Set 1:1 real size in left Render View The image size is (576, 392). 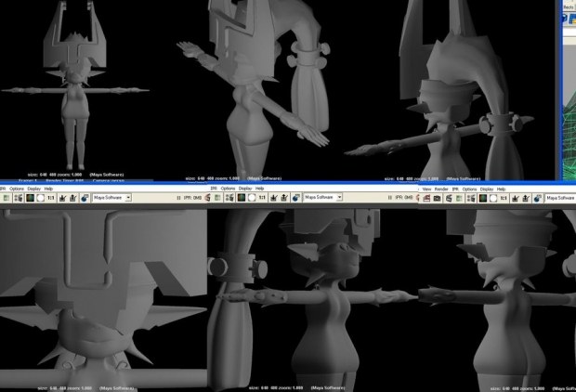[x=51, y=198]
